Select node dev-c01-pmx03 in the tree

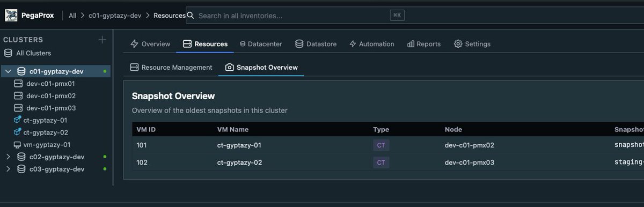point(50,108)
